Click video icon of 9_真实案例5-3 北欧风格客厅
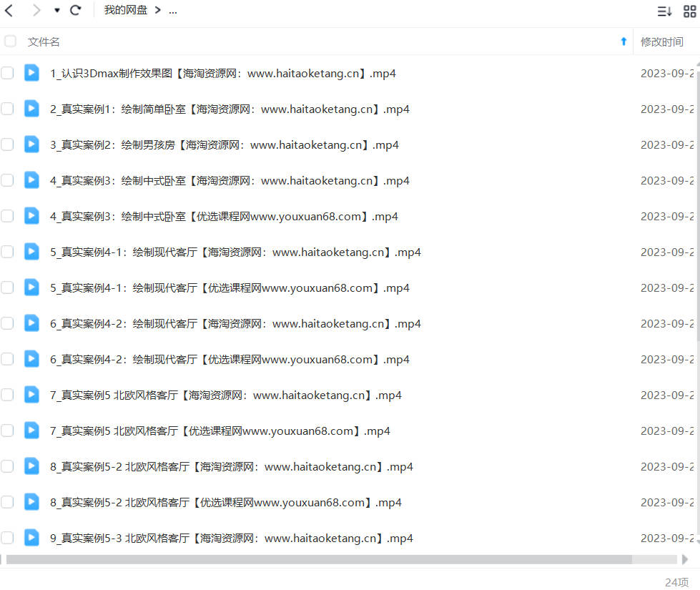Viewport: 700px width, 590px height. click(31, 538)
